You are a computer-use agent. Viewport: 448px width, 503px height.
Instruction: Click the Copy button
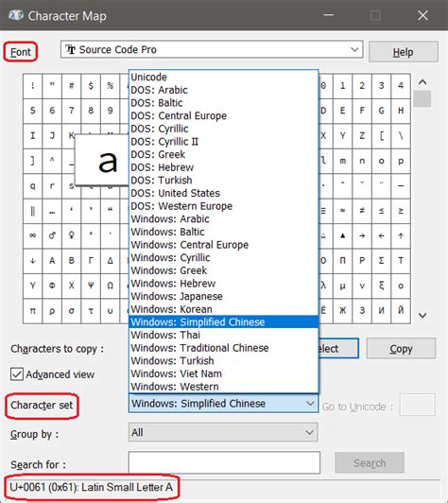401,348
